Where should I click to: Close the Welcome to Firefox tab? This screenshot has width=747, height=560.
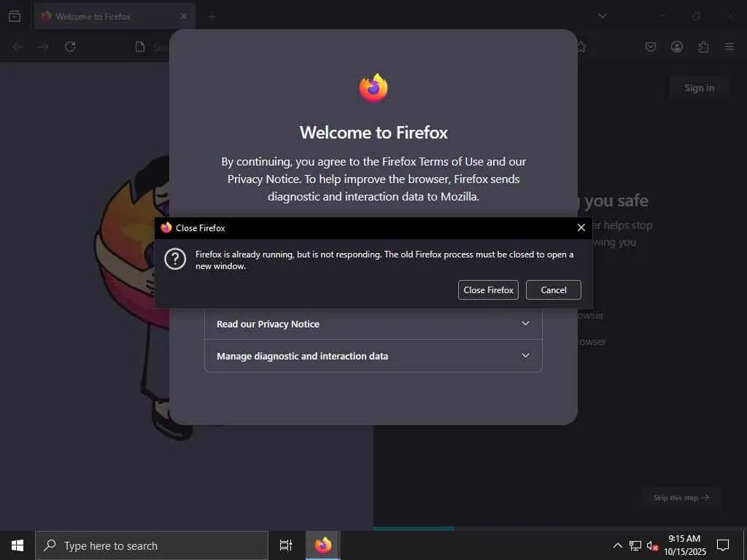[x=184, y=16]
